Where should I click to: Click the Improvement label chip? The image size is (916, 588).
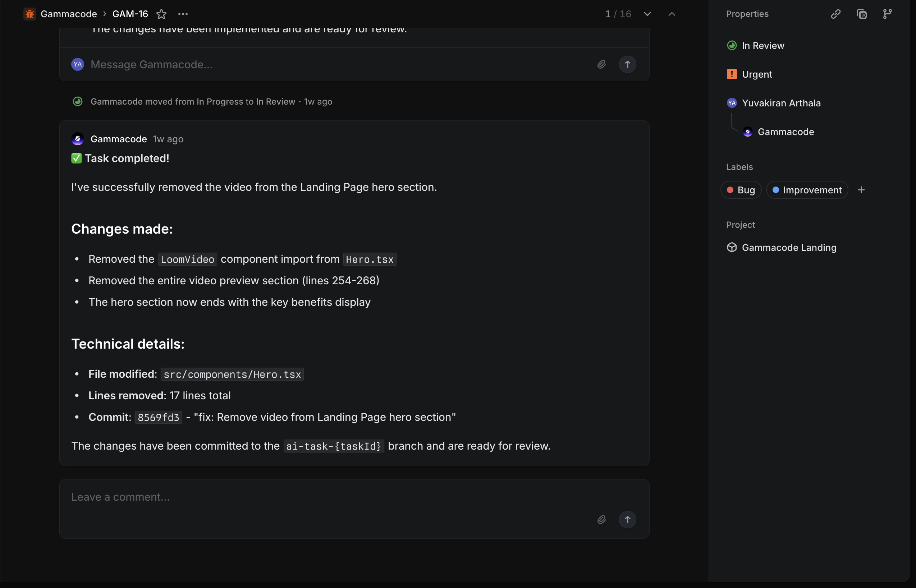807,190
